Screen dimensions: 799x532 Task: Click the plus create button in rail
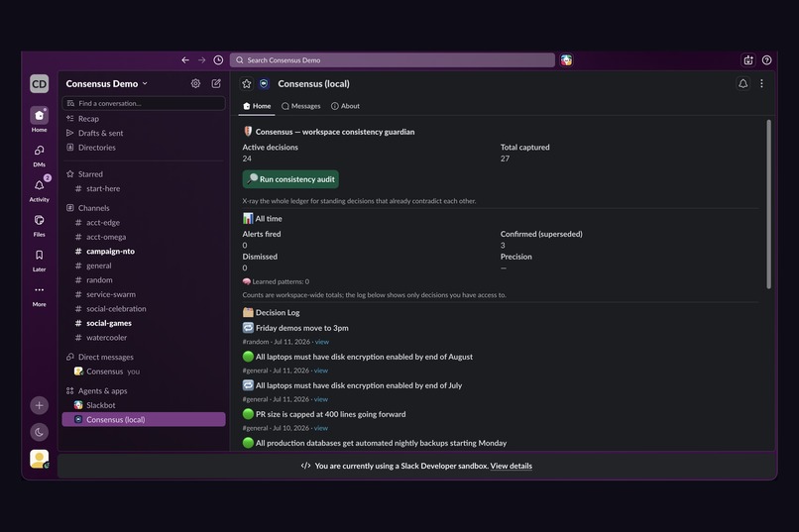(x=40, y=406)
